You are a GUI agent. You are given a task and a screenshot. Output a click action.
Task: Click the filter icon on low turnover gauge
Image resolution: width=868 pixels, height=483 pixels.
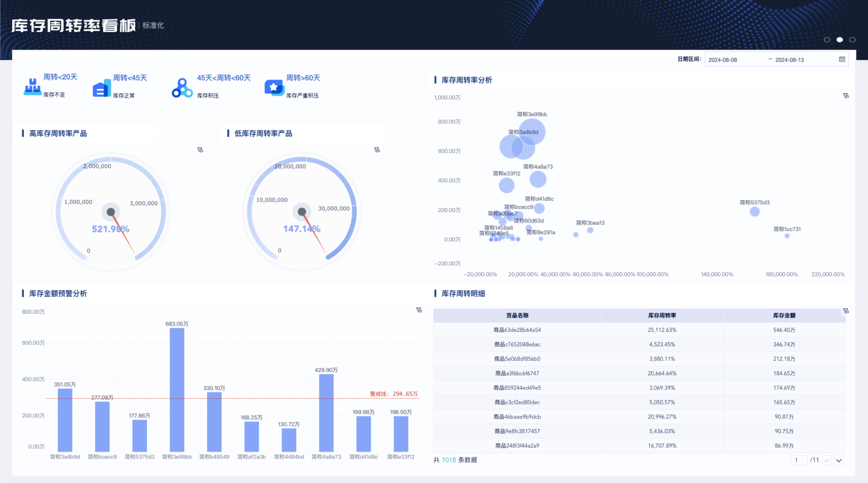click(377, 150)
